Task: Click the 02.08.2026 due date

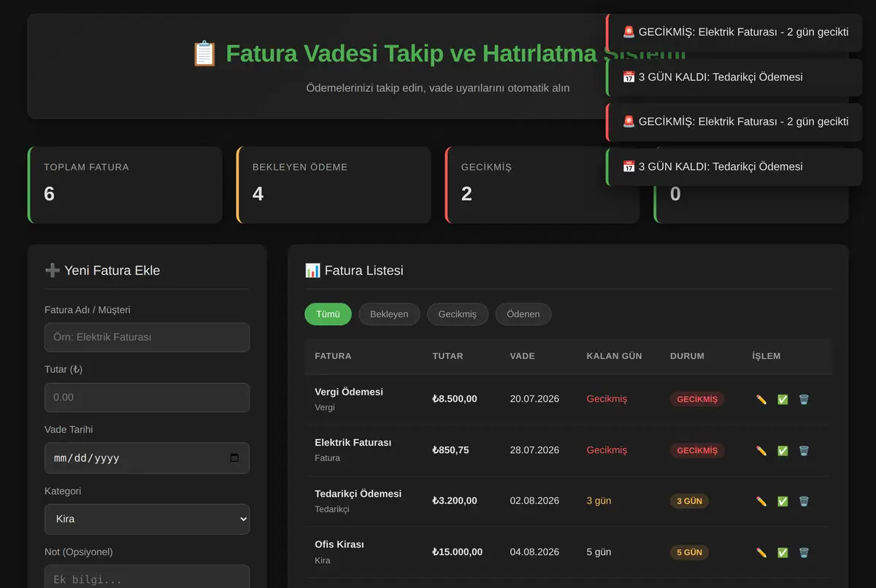Action: tap(534, 501)
